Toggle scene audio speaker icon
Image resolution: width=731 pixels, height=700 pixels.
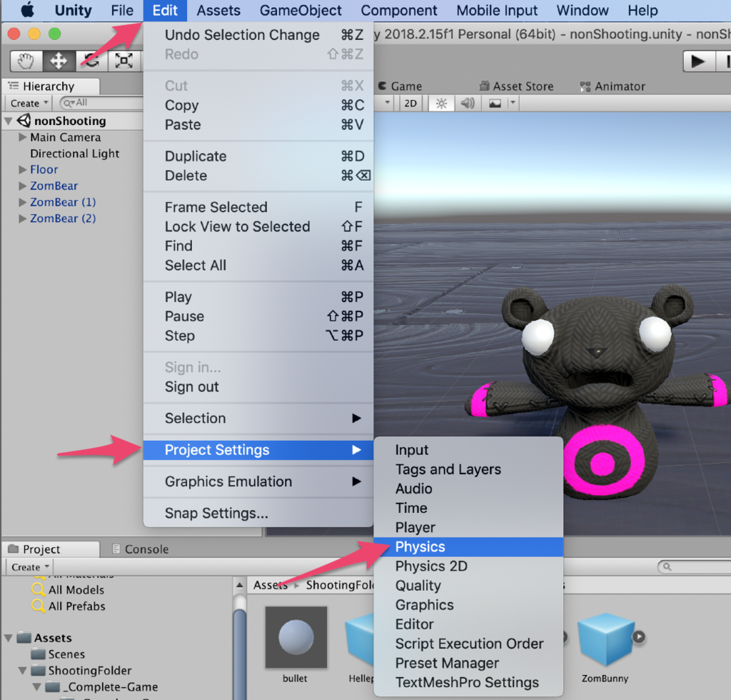coord(468,103)
